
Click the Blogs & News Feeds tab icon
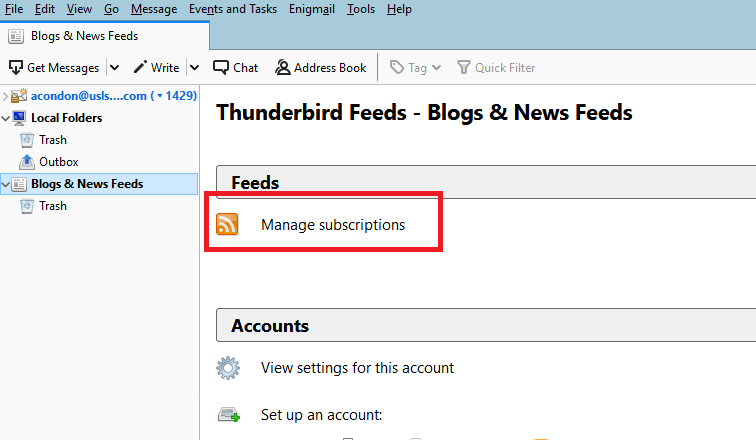tap(16, 36)
